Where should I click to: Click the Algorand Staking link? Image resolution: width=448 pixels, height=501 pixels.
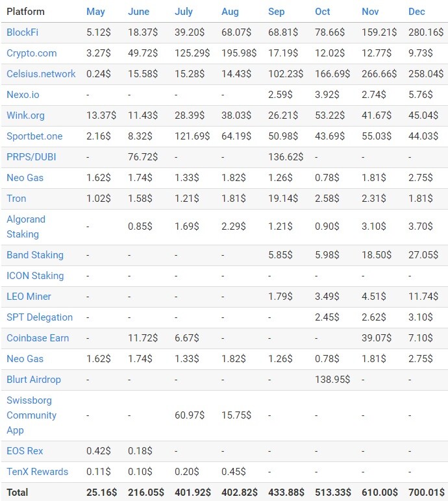tap(26, 226)
